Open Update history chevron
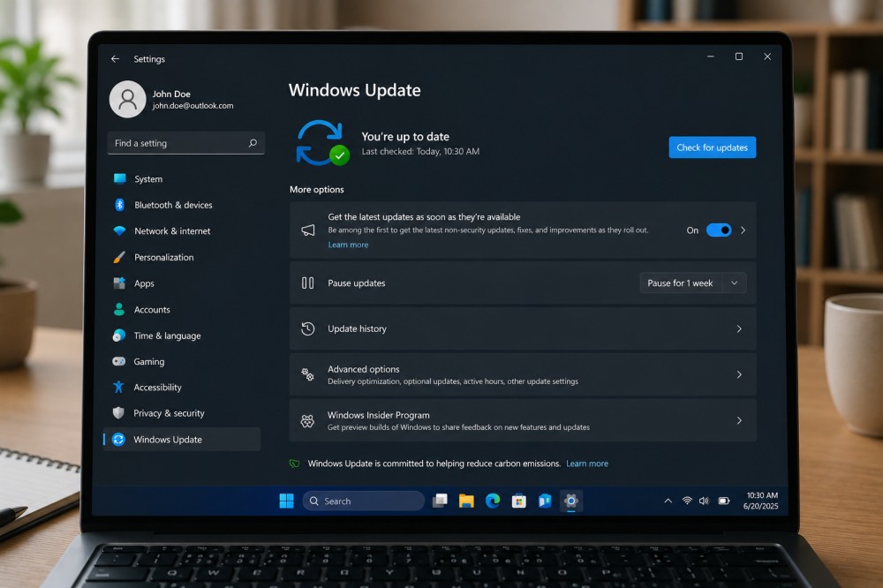The image size is (883, 588). click(739, 328)
